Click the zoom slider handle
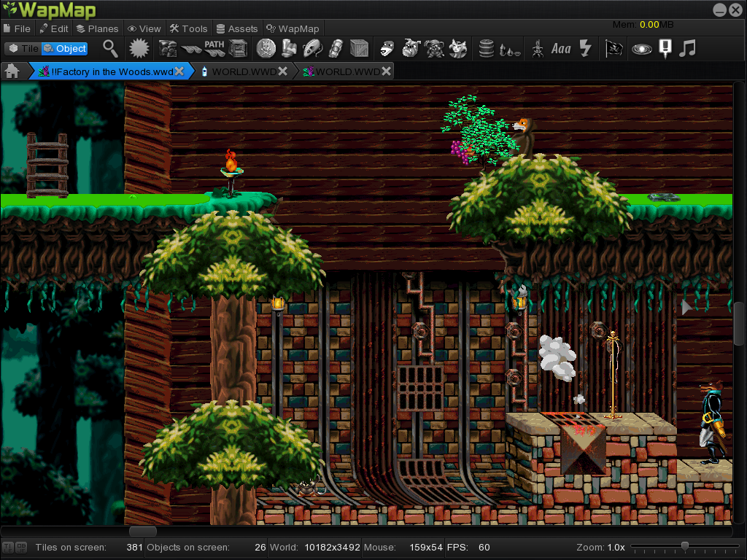Screen dimensions: 747x560 coord(684,546)
